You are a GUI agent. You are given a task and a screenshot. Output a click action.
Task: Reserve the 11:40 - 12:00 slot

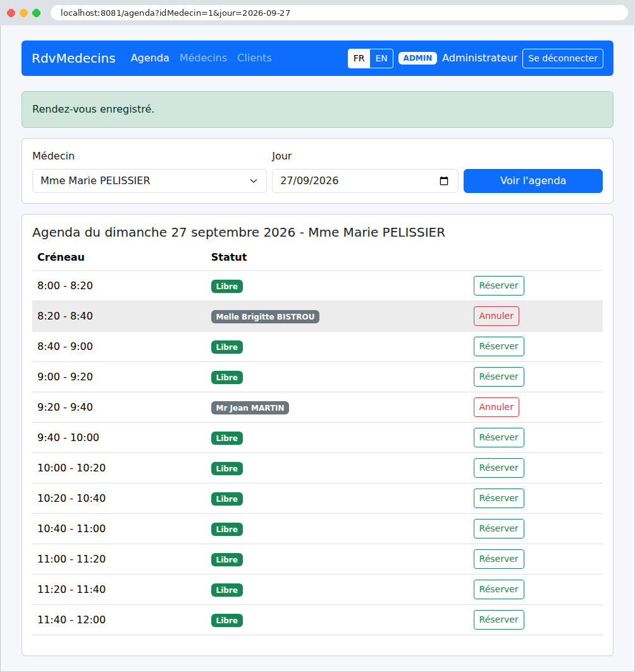click(499, 621)
